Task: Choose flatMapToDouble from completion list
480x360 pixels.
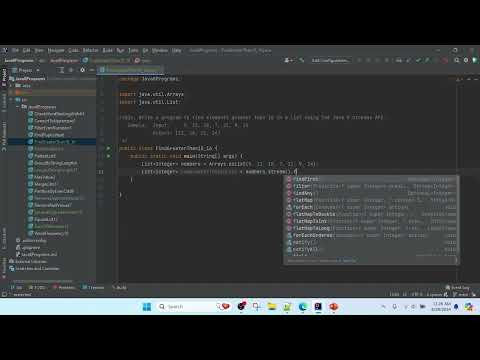Action: click(x=371, y=214)
